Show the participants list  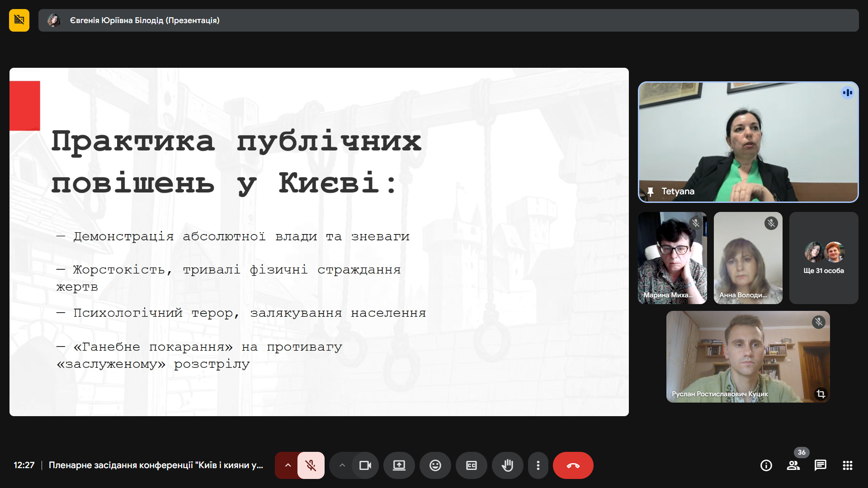793,465
